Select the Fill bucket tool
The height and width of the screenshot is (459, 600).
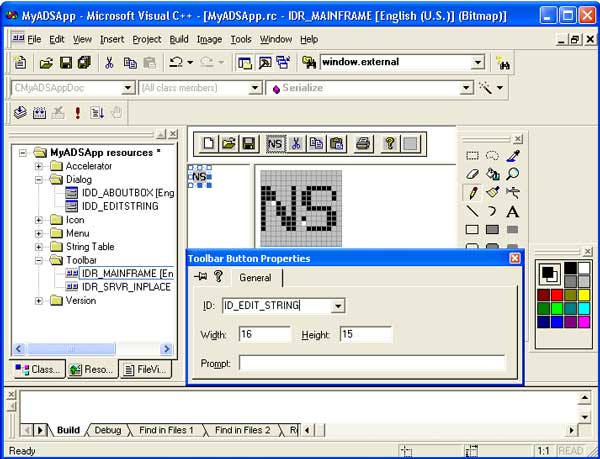[x=492, y=174]
